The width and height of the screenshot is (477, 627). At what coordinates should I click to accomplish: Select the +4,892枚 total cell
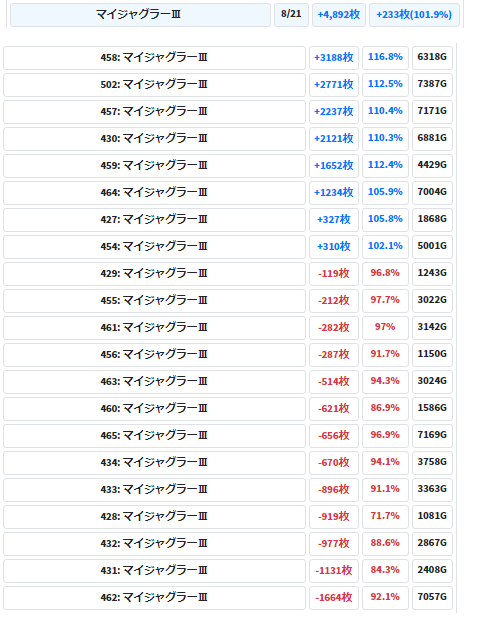point(339,15)
